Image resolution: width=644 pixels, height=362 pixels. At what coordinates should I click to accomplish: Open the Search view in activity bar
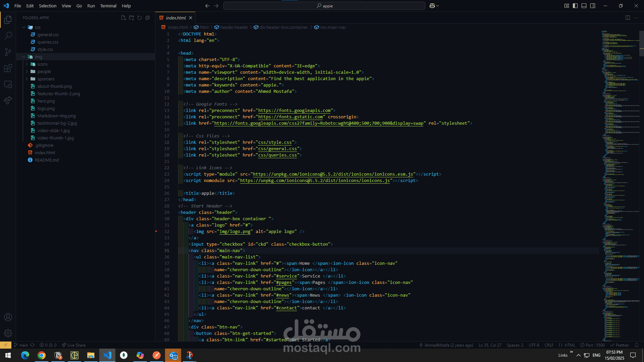click(x=8, y=36)
